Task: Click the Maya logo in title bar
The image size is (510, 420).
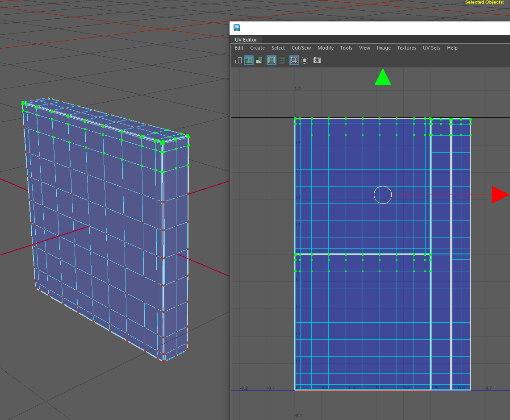Action: coord(237,28)
